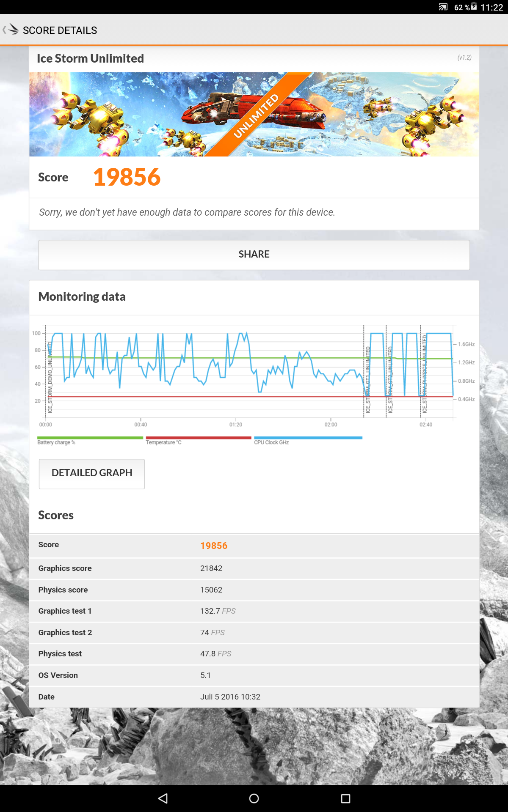Image resolution: width=508 pixels, height=812 pixels.
Task: Tap the Android home navigation button
Action: click(254, 798)
